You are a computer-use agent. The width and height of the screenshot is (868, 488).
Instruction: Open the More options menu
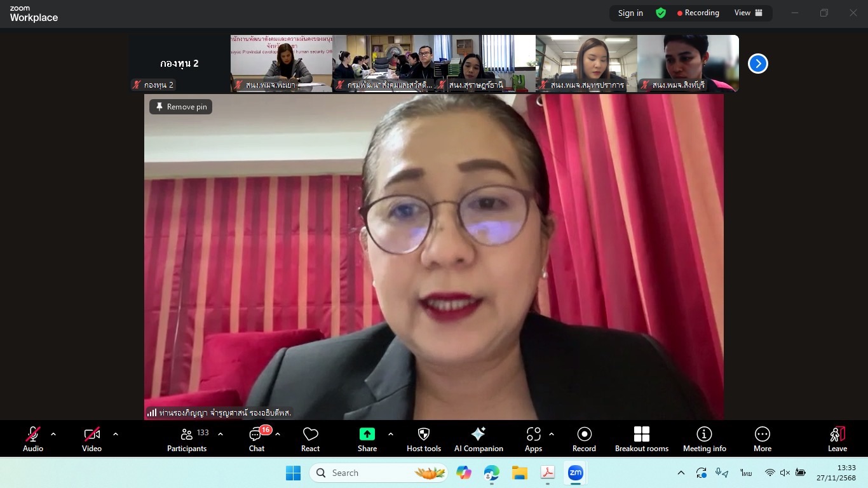coord(762,439)
